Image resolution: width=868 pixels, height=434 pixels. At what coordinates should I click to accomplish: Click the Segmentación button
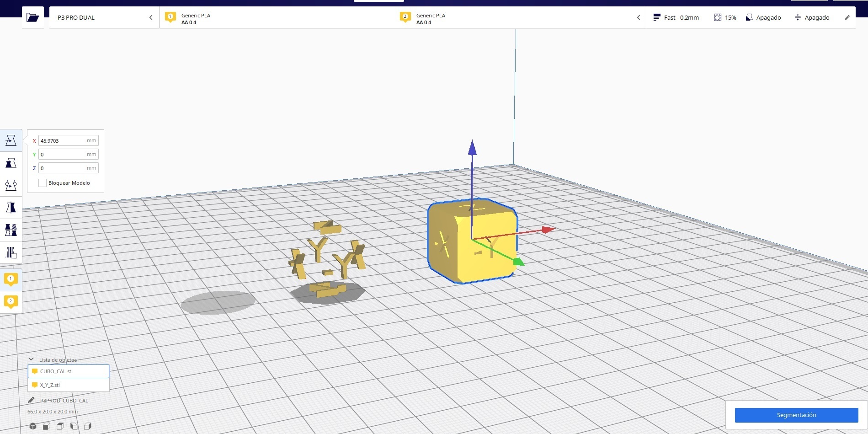[796, 415]
